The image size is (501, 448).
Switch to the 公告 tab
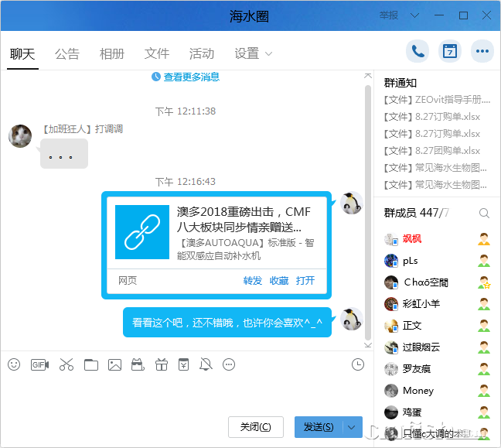click(67, 53)
